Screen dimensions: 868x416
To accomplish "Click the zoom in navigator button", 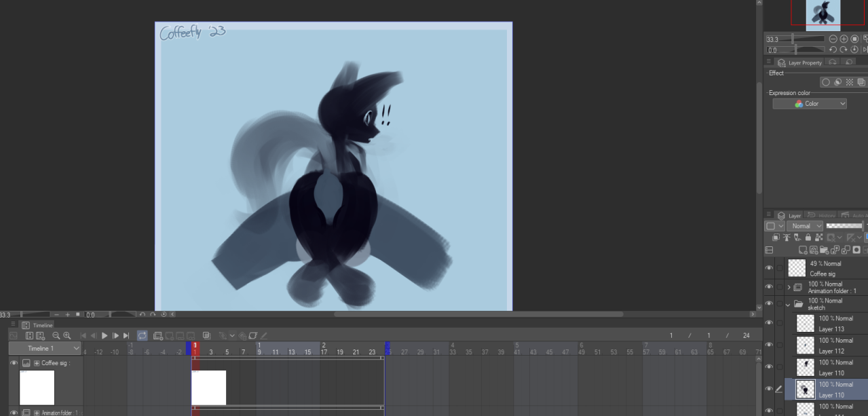I will pos(844,39).
